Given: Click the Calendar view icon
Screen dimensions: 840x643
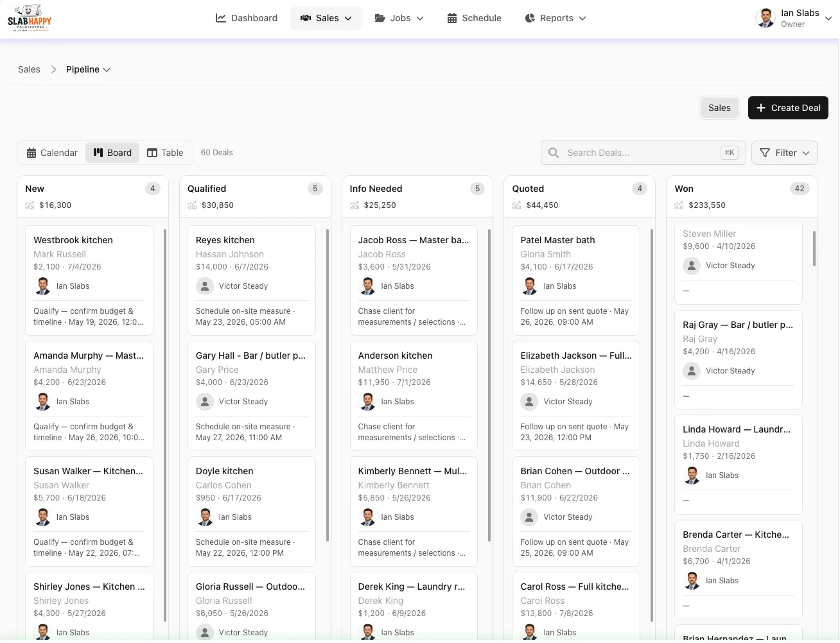Looking at the screenshot, I should pos(31,153).
